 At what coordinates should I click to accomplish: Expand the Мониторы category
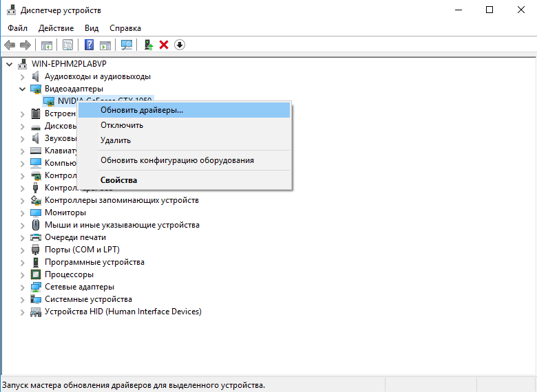(23, 213)
